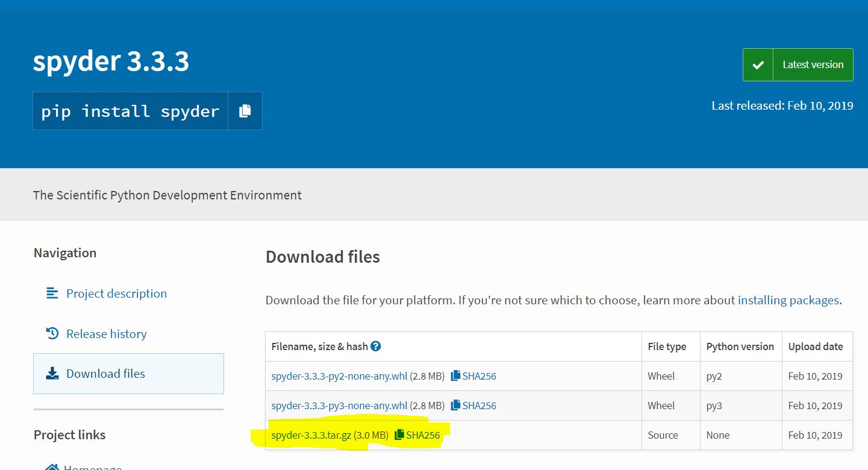Click the Download files arrow icon
The width and height of the screenshot is (868, 470).
click(x=52, y=374)
